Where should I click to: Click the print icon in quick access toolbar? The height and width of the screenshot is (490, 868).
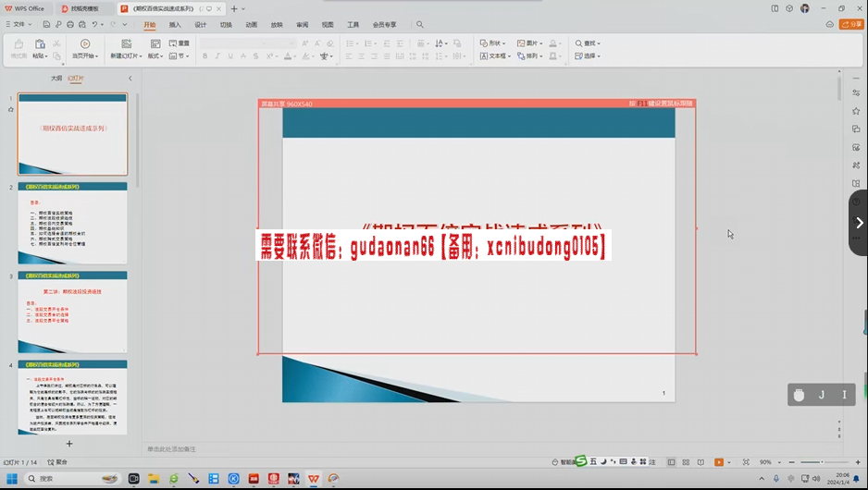[x=69, y=24]
